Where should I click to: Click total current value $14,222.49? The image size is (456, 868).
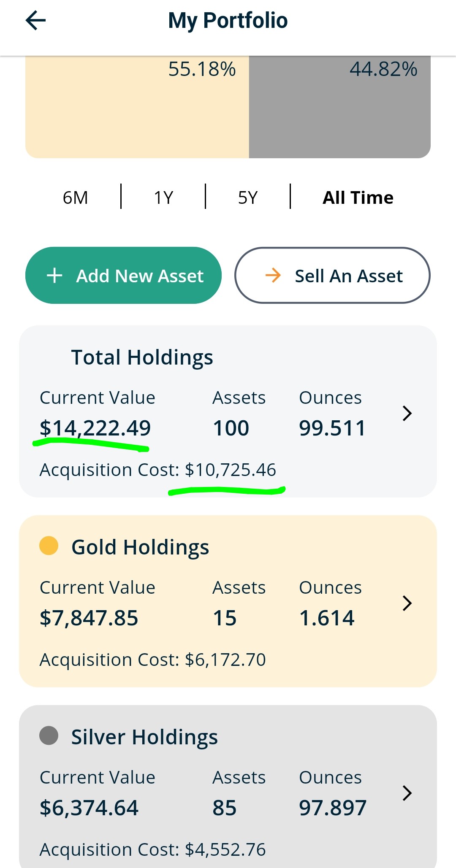(95, 428)
